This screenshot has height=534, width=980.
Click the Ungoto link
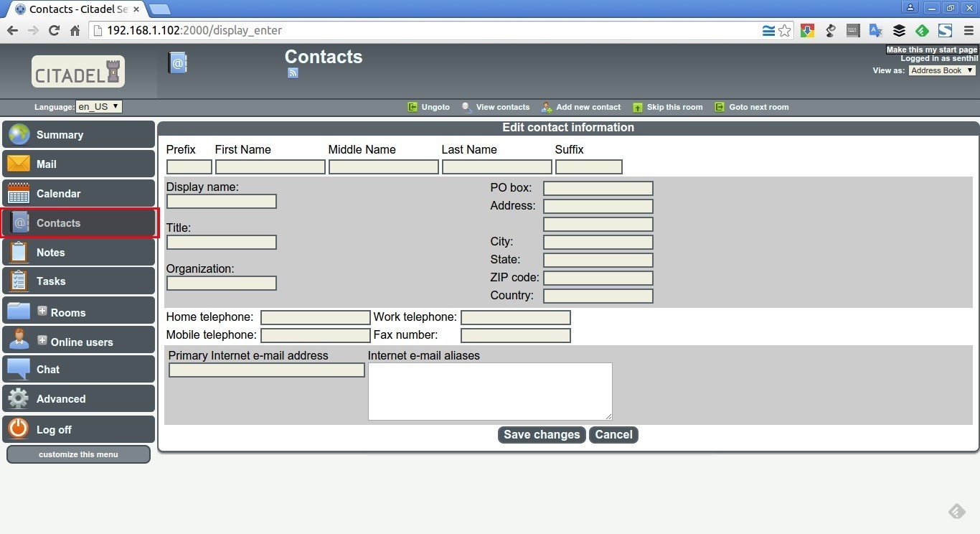coord(435,107)
